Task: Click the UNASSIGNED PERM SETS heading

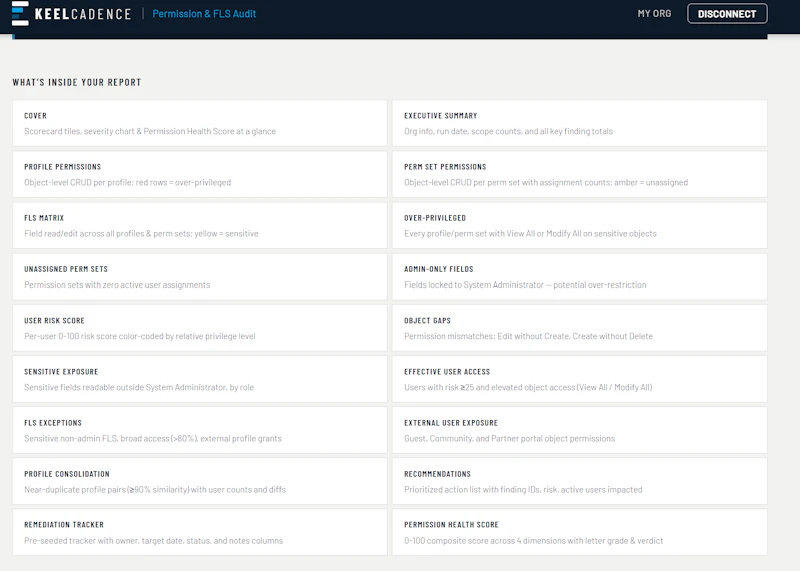Action: pyautogui.click(x=66, y=269)
